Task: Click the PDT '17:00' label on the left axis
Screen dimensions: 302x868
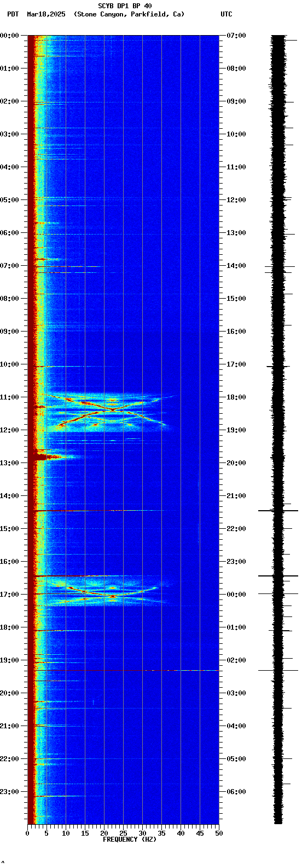Action: pyautogui.click(x=10, y=595)
